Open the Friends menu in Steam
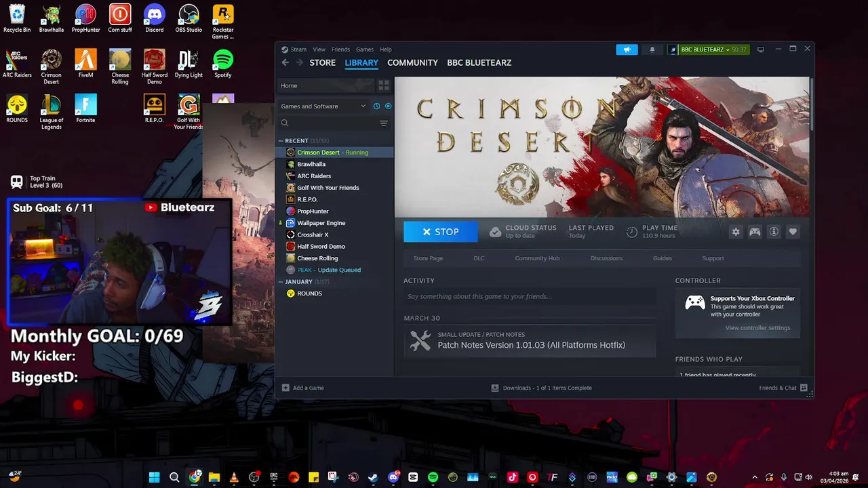 tap(340, 49)
